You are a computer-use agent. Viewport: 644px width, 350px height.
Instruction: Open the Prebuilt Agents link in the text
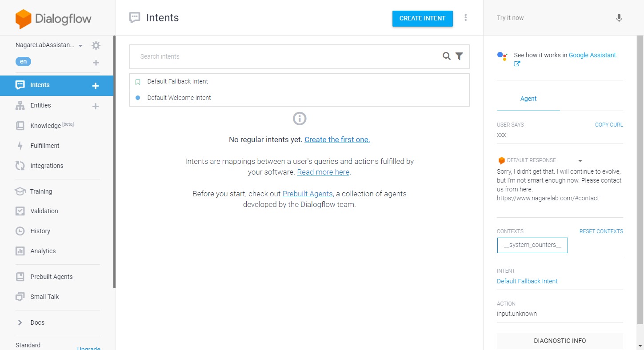308,194
